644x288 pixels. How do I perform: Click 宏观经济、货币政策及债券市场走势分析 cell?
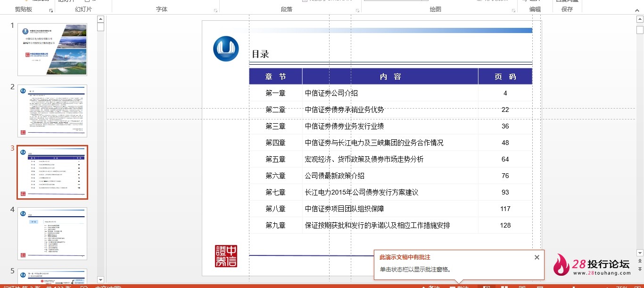point(390,159)
